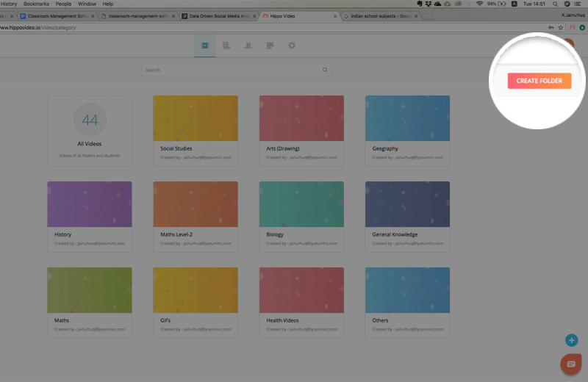
Task: Switch to the Classroom Management Software tab
Action: click(x=56, y=15)
